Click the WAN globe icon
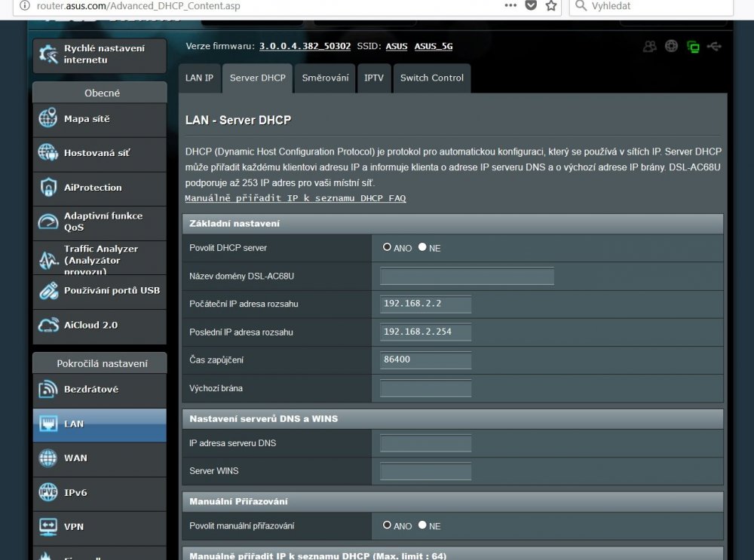Viewport: 754px width, 560px height. 48,458
